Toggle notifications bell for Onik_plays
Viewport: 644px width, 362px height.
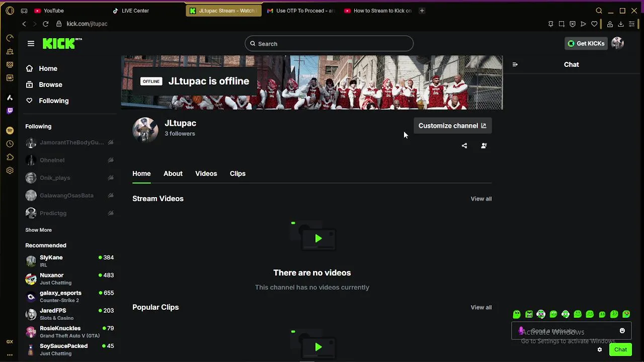(x=110, y=178)
